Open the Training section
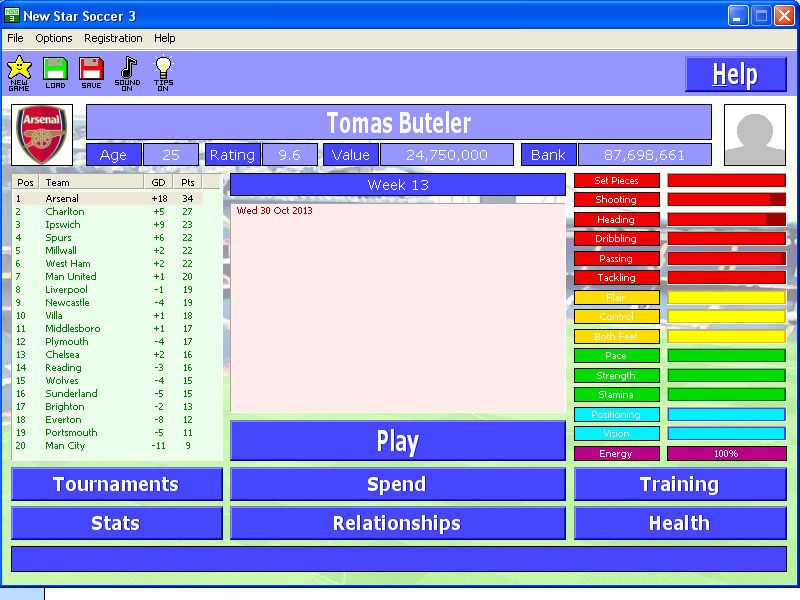This screenshot has width=800, height=600. [679, 484]
